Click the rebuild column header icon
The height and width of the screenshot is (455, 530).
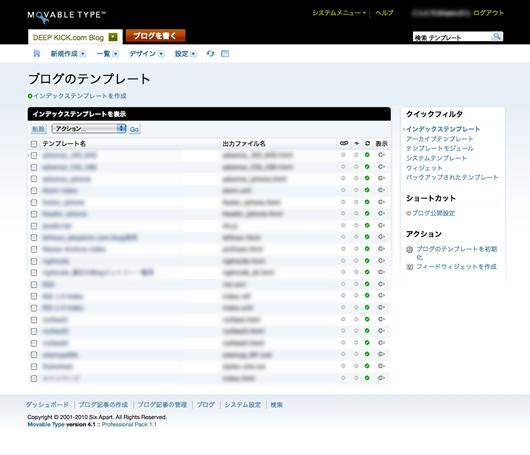(367, 143)
